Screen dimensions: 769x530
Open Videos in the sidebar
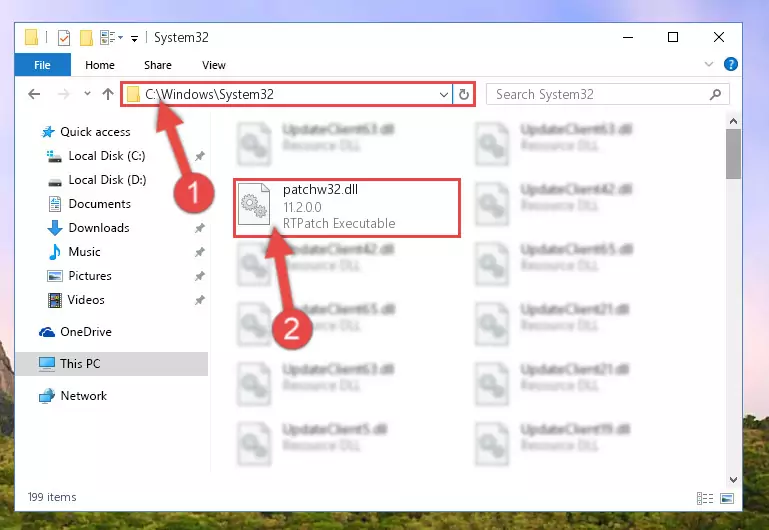(86, 300)
